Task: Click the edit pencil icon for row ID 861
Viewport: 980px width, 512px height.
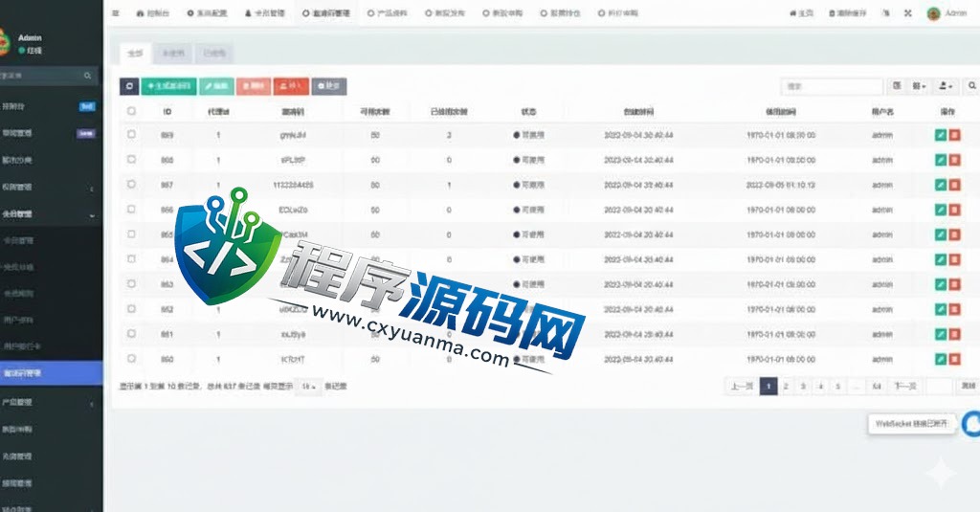Action: pos(941,334)
